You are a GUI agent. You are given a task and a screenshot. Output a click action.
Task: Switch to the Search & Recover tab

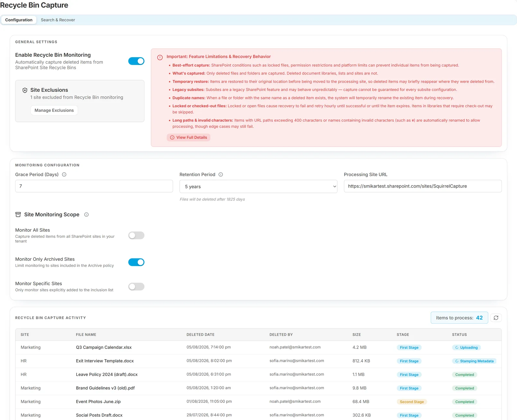click(58, 20)
